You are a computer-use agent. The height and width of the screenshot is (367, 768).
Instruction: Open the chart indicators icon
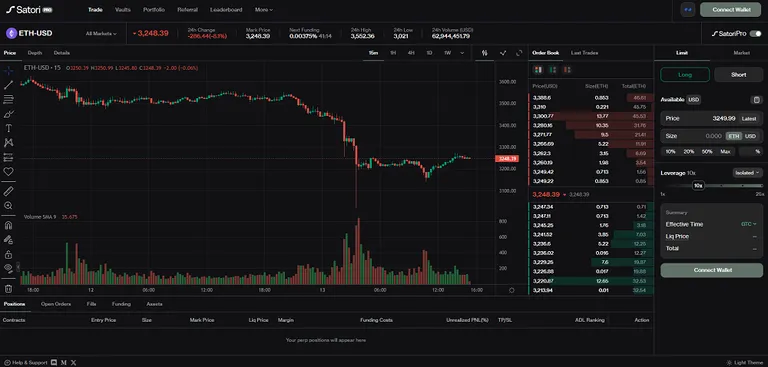pos(503,53)
